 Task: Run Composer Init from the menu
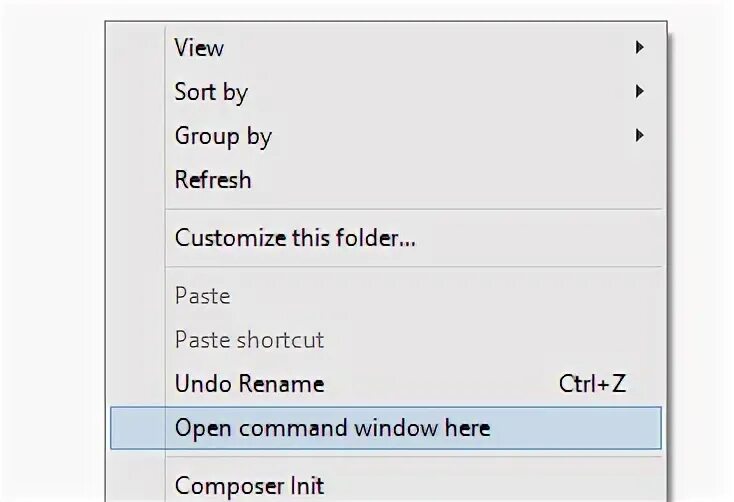coord(249,486)
